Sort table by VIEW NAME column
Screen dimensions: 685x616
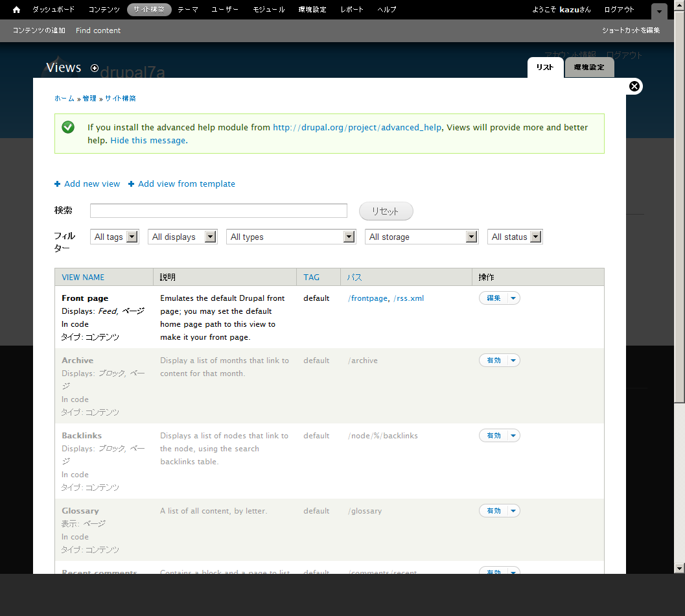coord(83,277)
